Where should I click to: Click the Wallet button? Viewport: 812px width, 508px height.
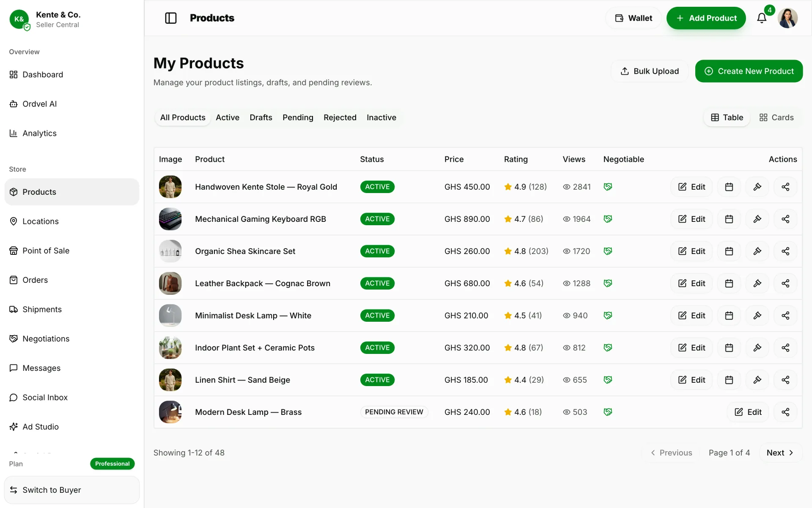tap(633, 18)
